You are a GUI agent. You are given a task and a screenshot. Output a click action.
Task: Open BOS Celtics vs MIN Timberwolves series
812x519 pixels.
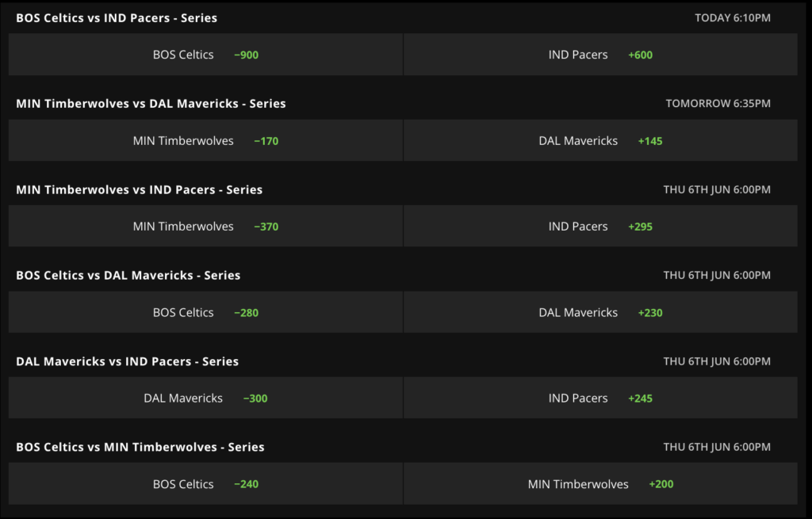(x=140, y=447)
